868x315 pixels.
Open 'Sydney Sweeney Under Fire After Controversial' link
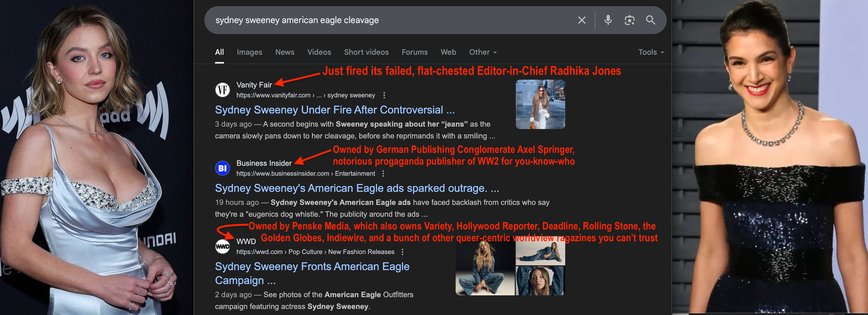tap(335, 110)
